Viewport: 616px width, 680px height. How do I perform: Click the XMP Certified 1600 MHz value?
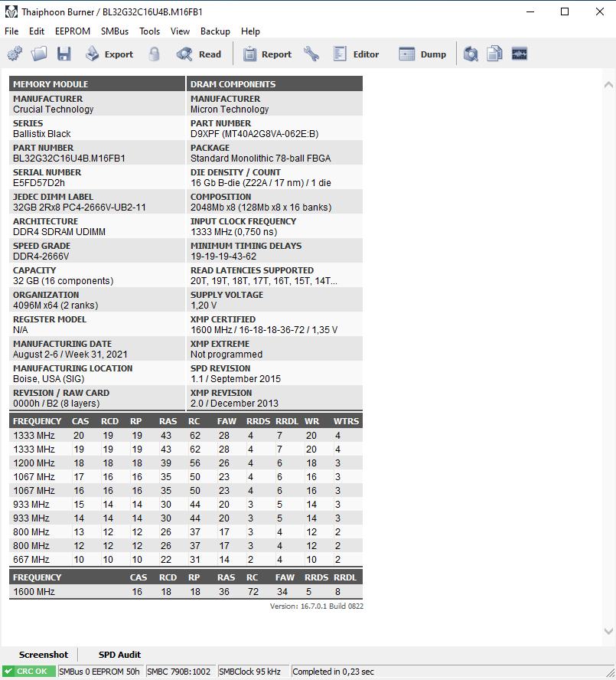click(x=263, y=329)
